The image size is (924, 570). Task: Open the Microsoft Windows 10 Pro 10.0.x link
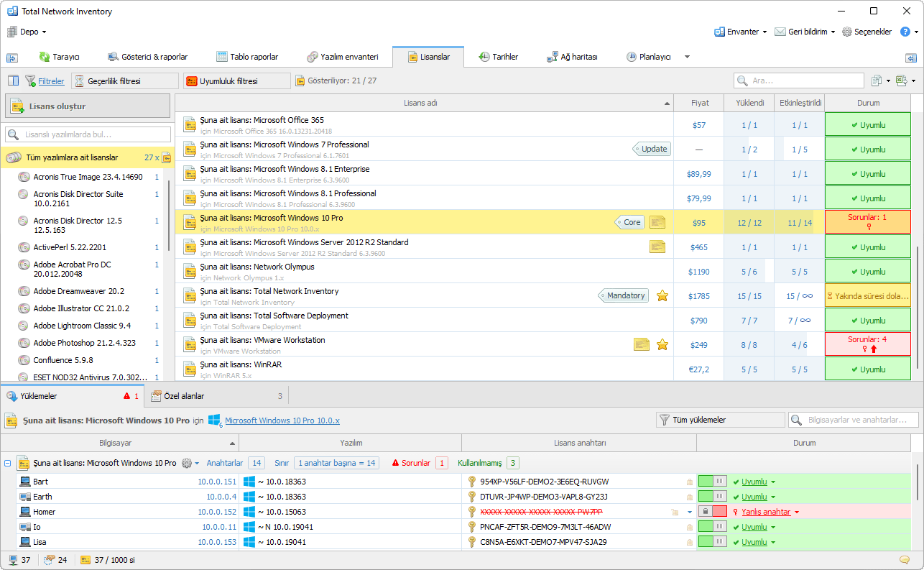[x=282, y=420]
